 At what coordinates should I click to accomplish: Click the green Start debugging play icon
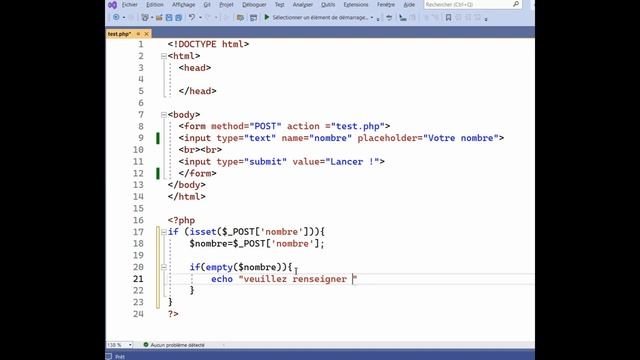tap(267, 17)
